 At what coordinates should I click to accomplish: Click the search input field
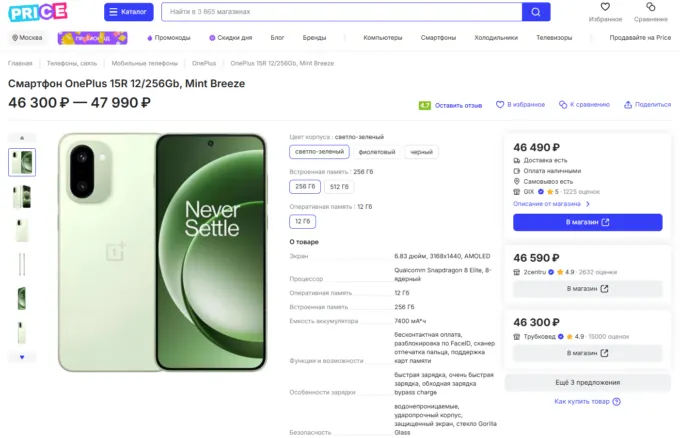click(342, 12)
